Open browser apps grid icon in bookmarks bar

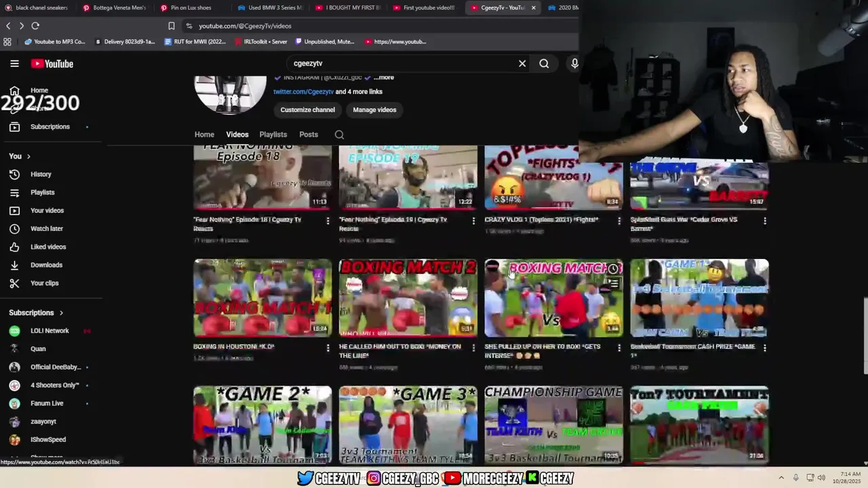(7, 41)
